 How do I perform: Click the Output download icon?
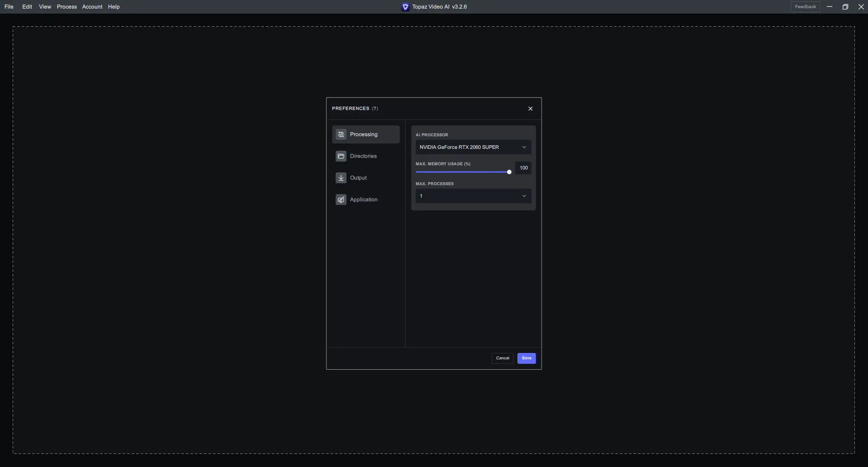coord(341,178)
